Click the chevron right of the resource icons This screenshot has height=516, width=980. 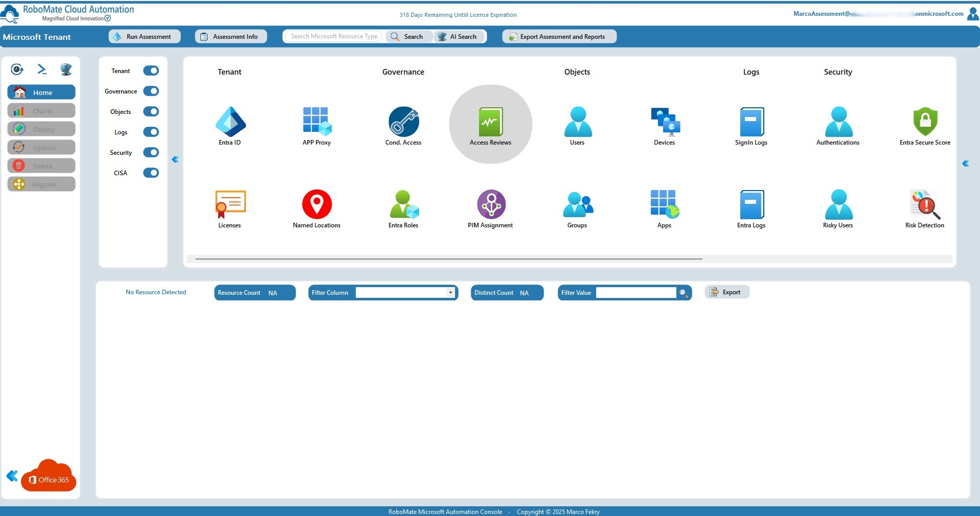(965, 164)
